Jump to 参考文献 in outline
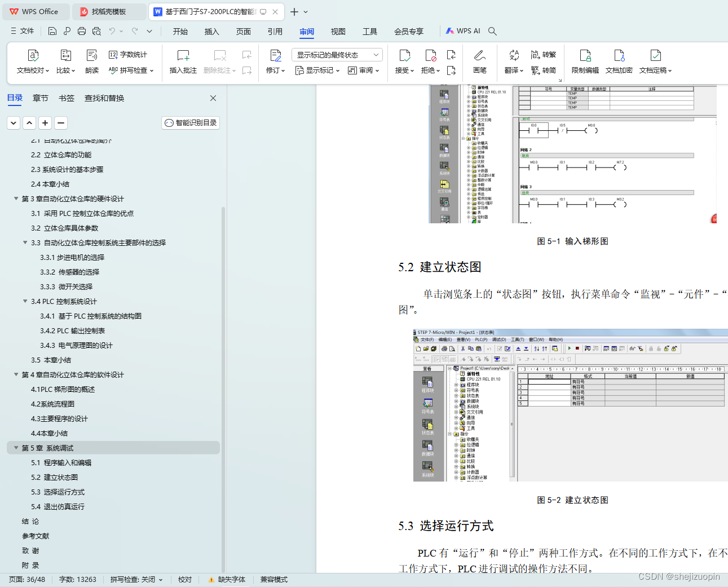Viewport: 728px width, 587px height. 36,536
